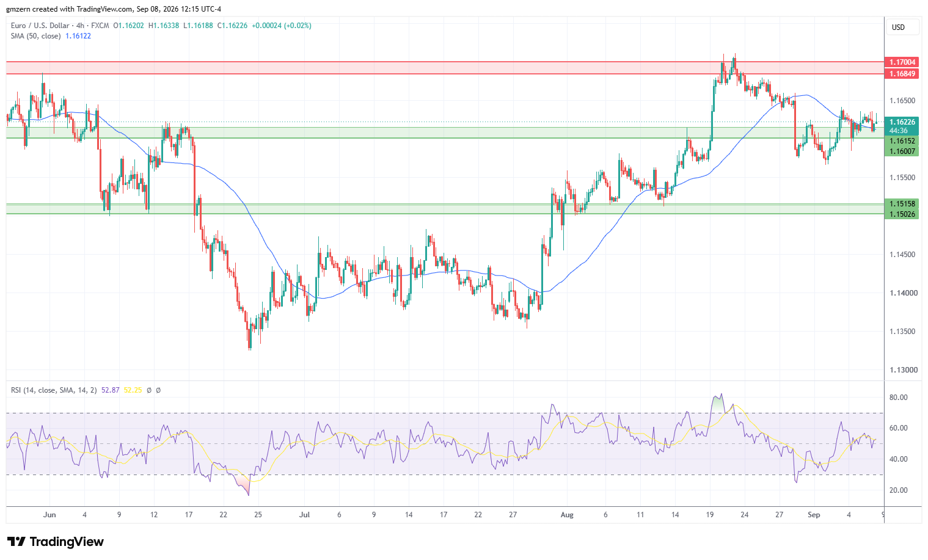Click the Jun label on the time axis
The width and height of the screenshot is (928, 560).
(x=49, y=515)
